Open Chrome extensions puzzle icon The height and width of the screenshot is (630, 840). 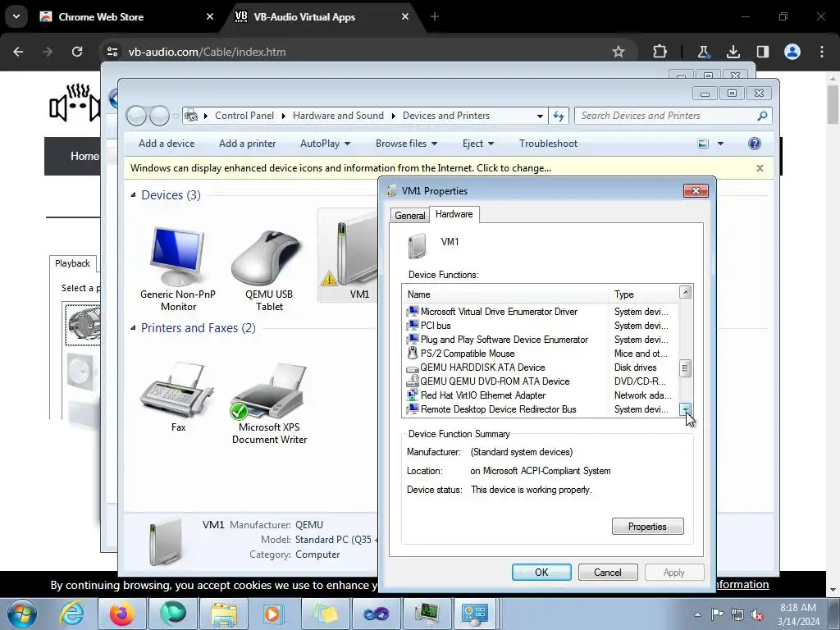click(x=660, y=52)
